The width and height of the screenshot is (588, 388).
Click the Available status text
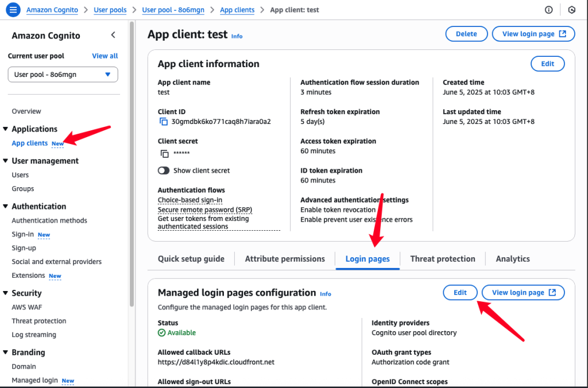coord(181,333)
